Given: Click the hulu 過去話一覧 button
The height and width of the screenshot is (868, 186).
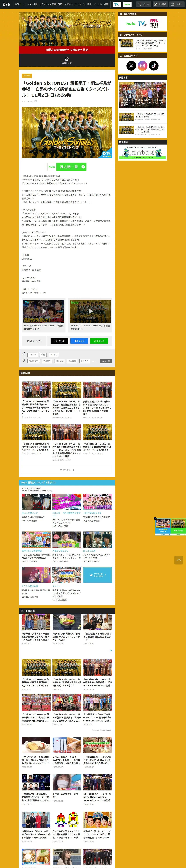Looking at the screenshot, I should pos(67,167).
